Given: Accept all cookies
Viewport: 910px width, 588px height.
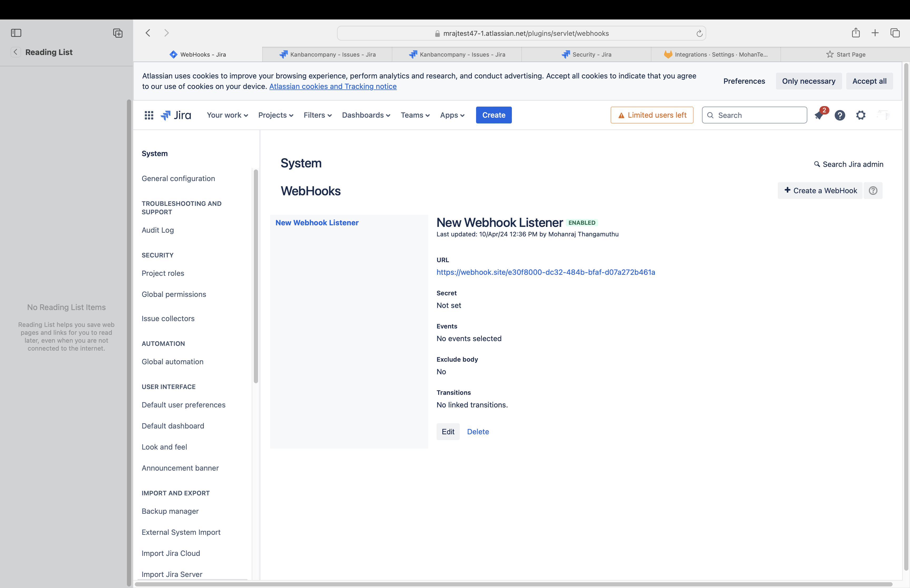Looking at the screenshot, I should point(869,81).
